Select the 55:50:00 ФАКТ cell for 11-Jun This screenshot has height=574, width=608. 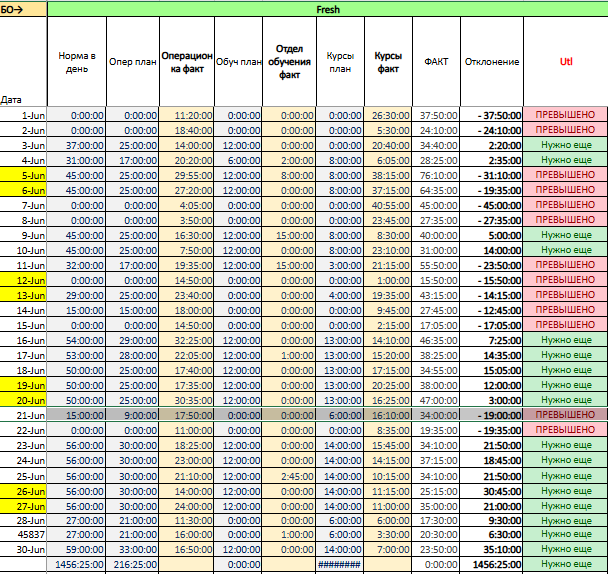pos(436,265)
